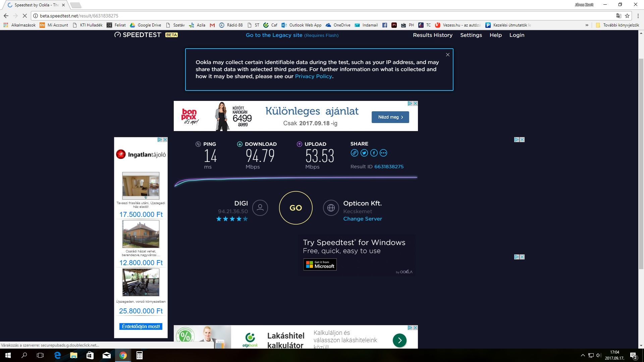644x362 pixels.
Task: Open more share options ellipsis icon
Action: (x=383, y=153)
